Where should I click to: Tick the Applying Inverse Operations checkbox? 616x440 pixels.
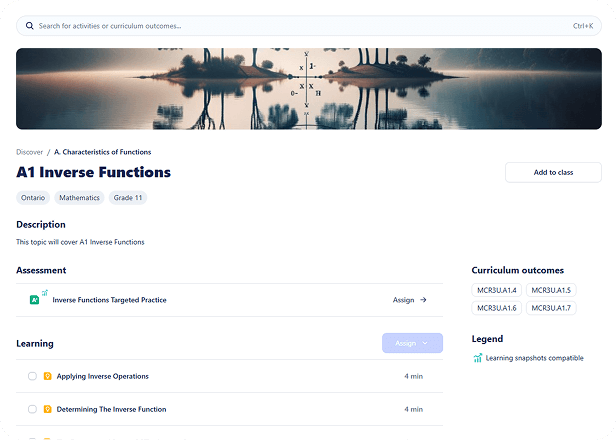pyautogui.click(x=32, y=377)
